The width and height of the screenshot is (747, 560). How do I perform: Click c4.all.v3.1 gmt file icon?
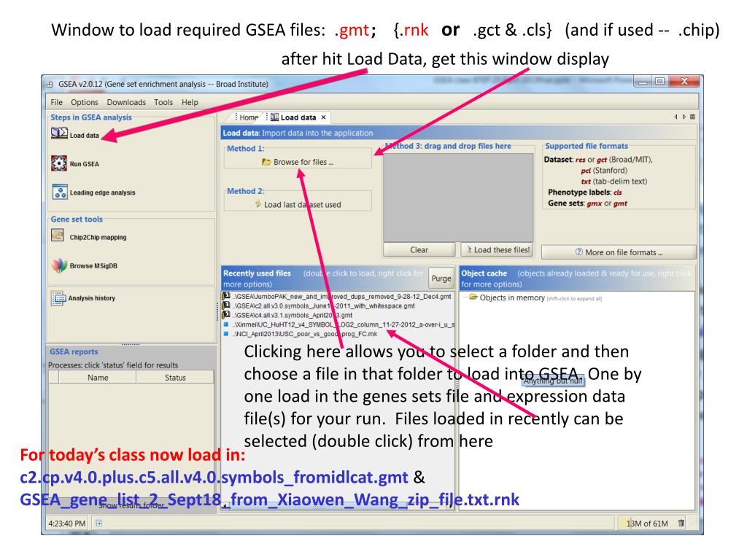(226, 314)
